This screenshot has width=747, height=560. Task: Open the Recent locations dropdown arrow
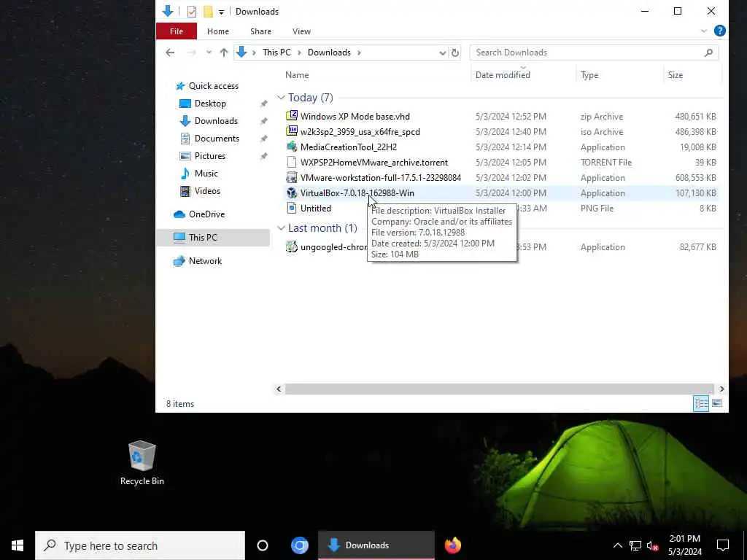coord(209,52)
